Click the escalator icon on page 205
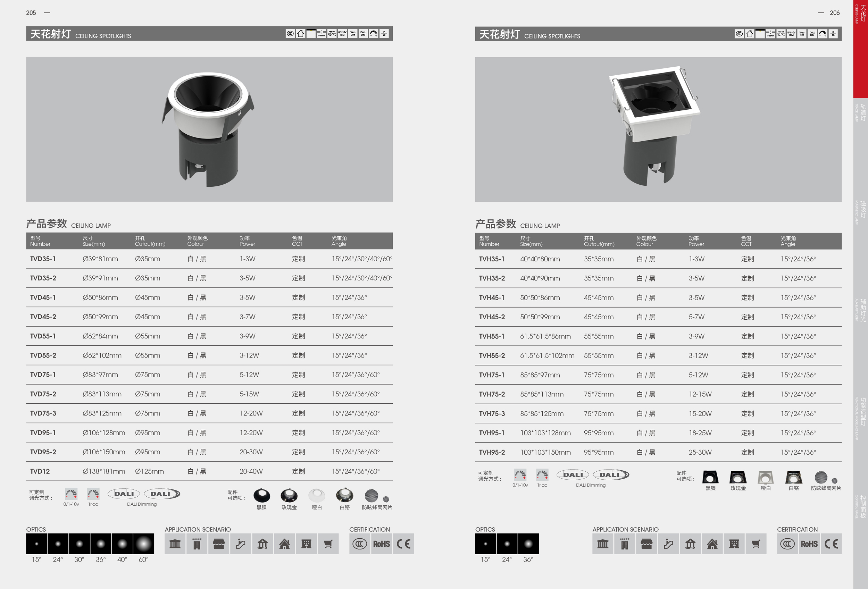 coord(241,544)
